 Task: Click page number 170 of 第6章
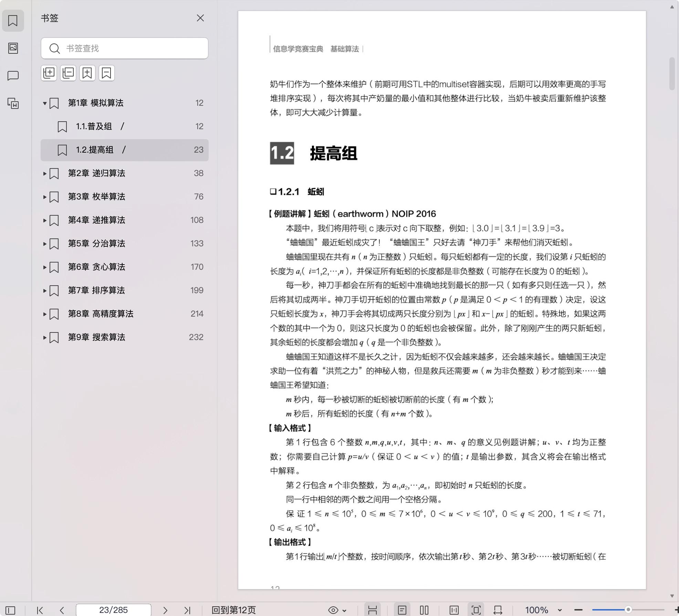[x=197, y=267]
